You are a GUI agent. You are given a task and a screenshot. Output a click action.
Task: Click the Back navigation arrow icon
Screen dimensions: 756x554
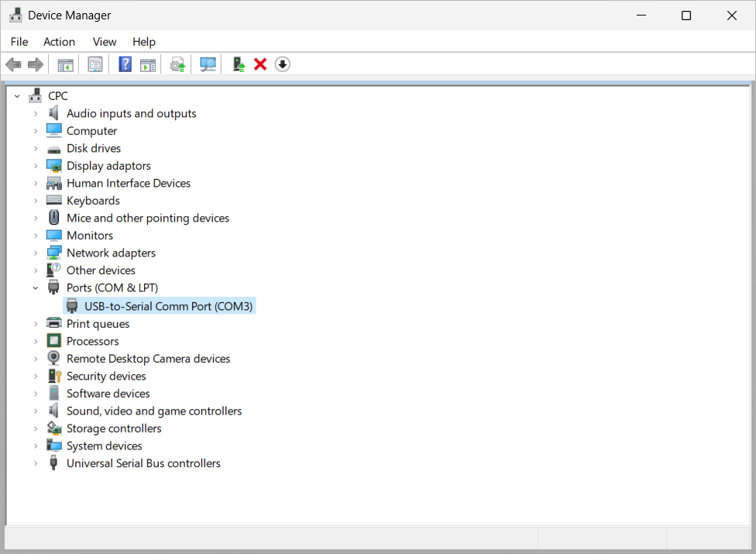click(x=13, y=64)
